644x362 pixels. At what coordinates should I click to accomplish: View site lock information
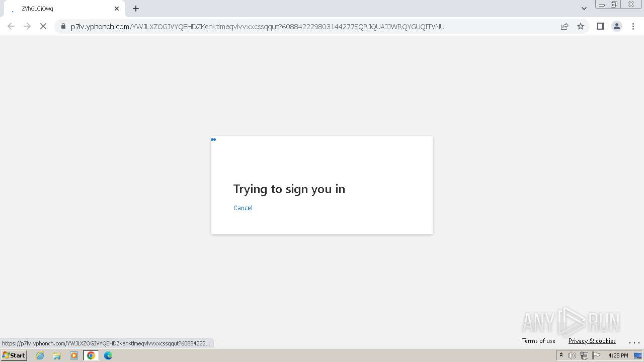pyautogui.click(x=63, y=27)
